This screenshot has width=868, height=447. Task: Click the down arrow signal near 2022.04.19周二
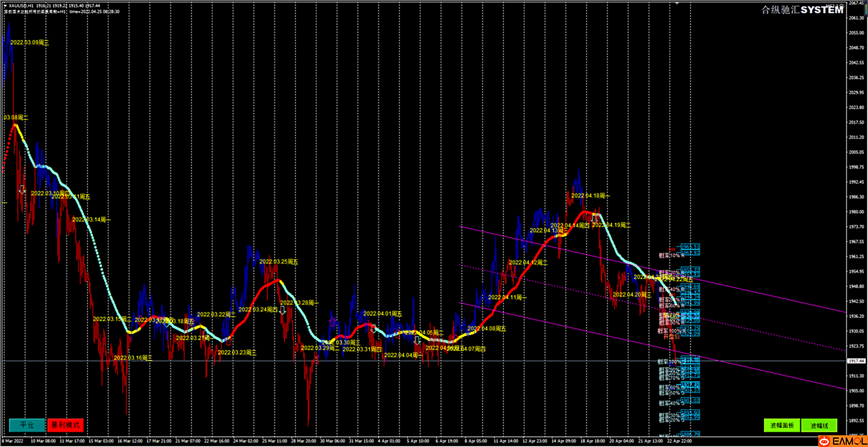(x=595, y=218)
